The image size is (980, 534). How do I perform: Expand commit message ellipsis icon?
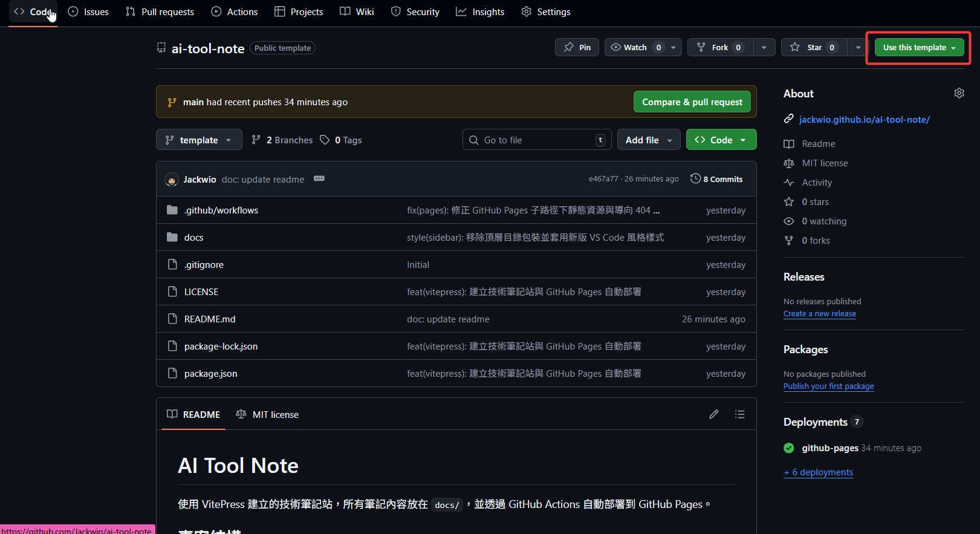coord(319,179)
